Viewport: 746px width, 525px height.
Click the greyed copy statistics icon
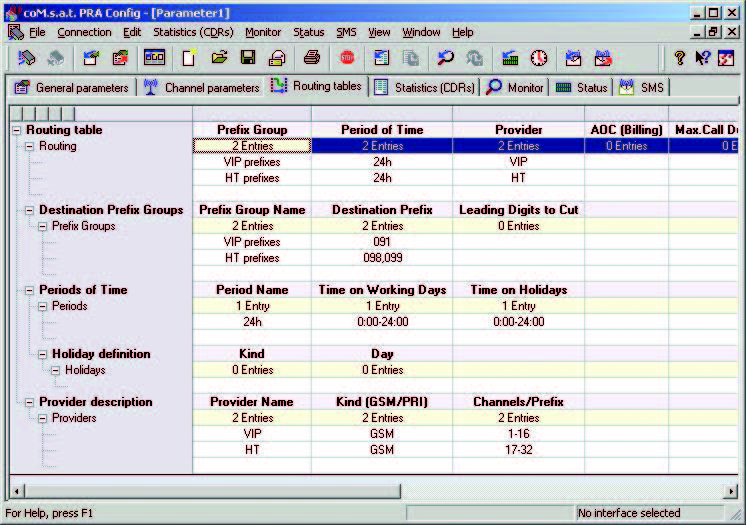tap(410, 58)
